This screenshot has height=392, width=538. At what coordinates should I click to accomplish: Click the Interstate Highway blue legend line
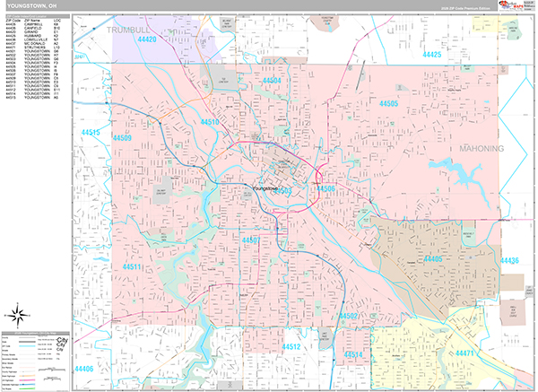pos(27,385)
